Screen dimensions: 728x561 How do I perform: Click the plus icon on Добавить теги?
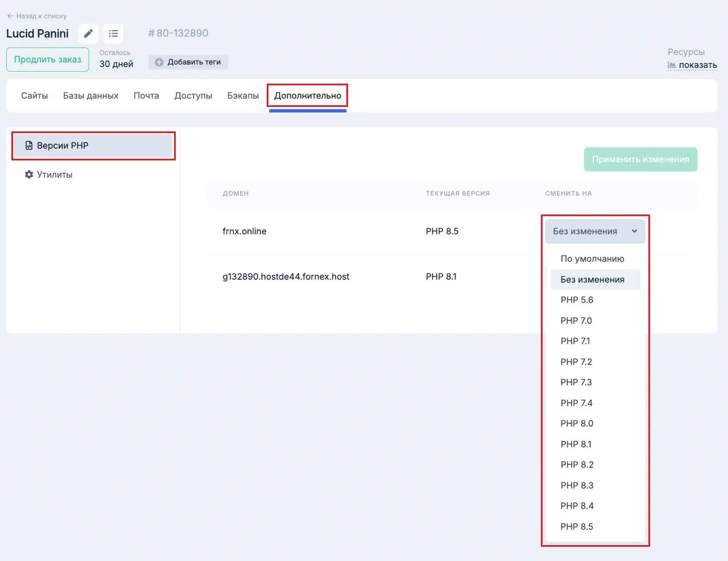(x=158, y=62)
